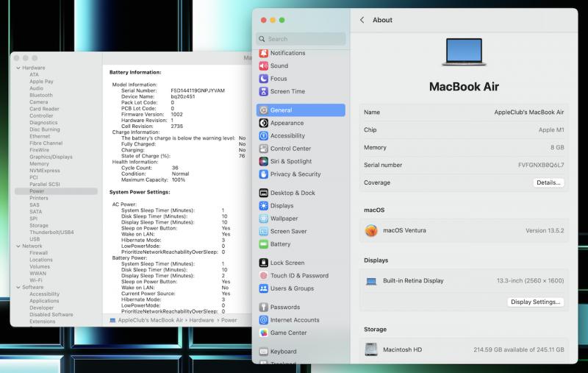Open Notifications icon in Settings sidebar
This screenshot has height=373, width=588.
tap(264, 53)
